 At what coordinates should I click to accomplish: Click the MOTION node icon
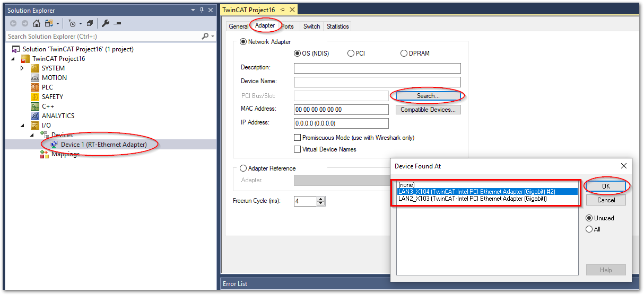[x=35, y=78]
